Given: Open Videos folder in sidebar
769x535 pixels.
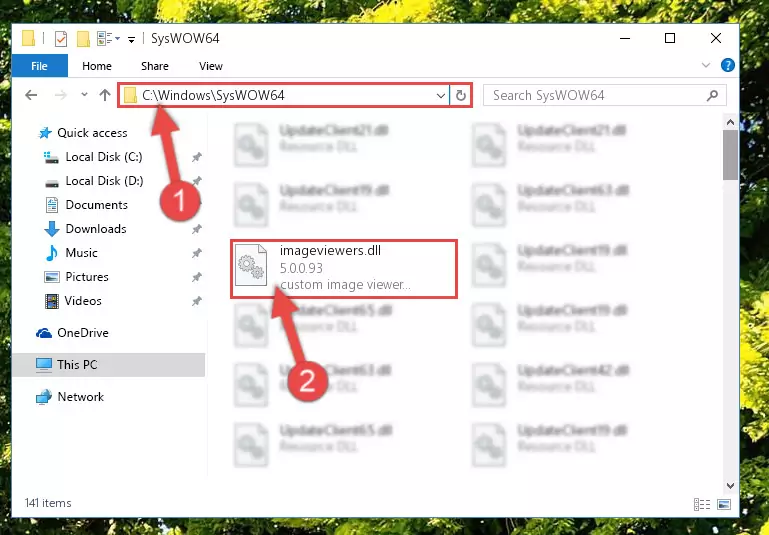Looking at the screenshot, I should click(83, 301).
